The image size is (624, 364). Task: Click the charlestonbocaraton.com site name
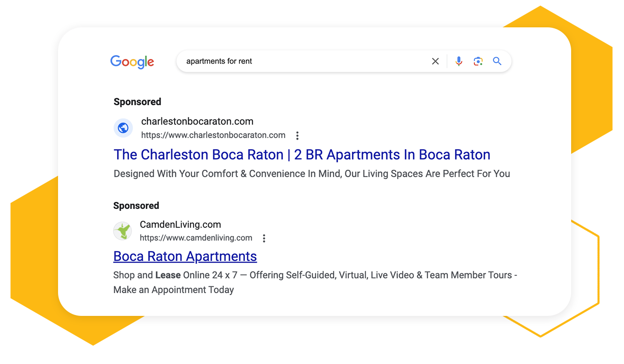pyautogui.click(x=197, y=122)
